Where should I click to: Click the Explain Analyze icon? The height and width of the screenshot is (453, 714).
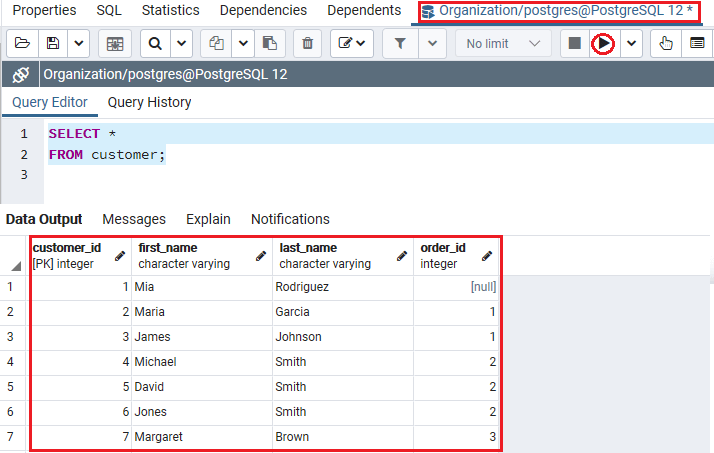tap(697, 43)
